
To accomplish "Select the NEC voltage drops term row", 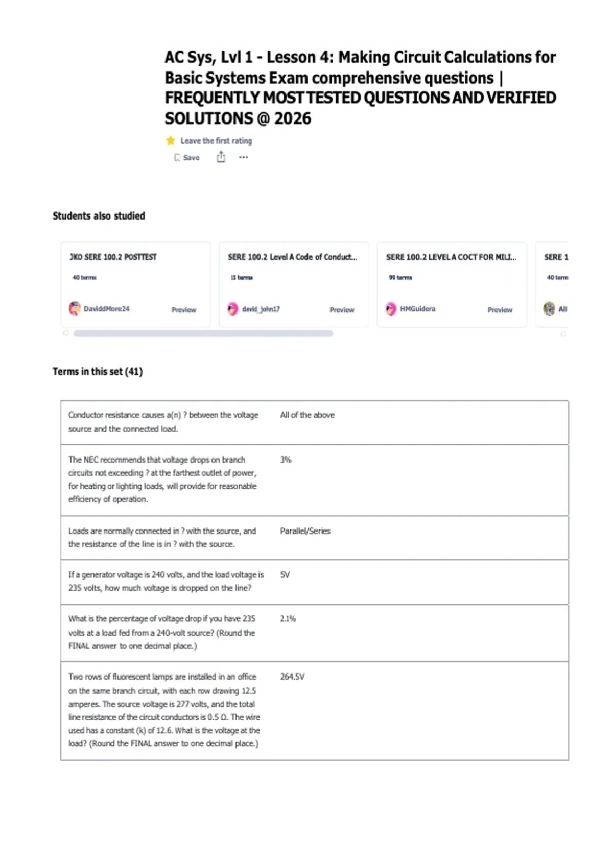I will 315,480.
